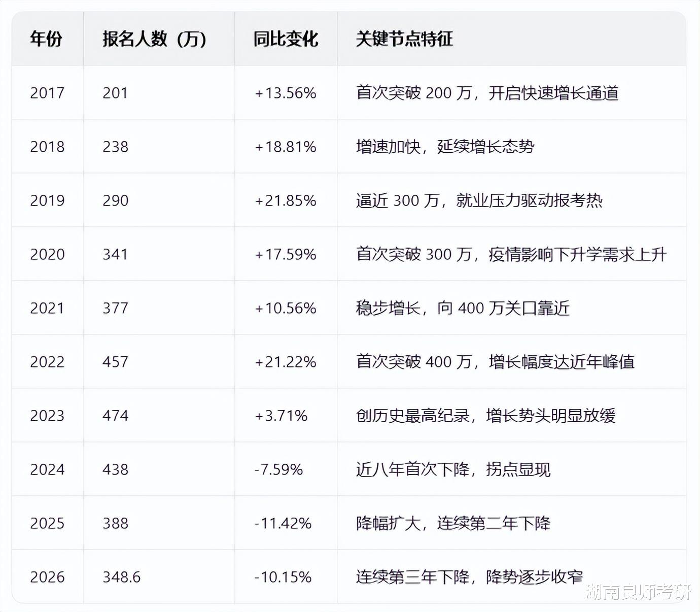Viewport: 700px width, 612px height.
Task: Pick the change value -7.59%
Action: click(x=278, y=469)
